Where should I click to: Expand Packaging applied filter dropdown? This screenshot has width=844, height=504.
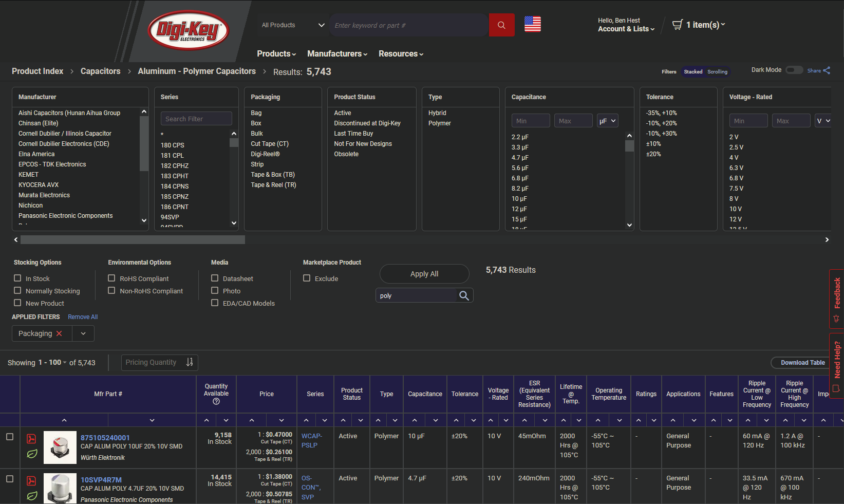click(x=83, y=333)
